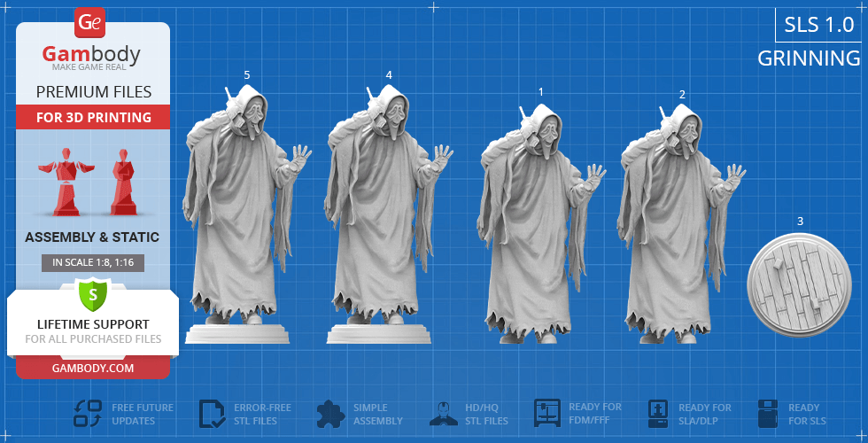Select the Error-Free STL Files document icon

pos(212,414)
